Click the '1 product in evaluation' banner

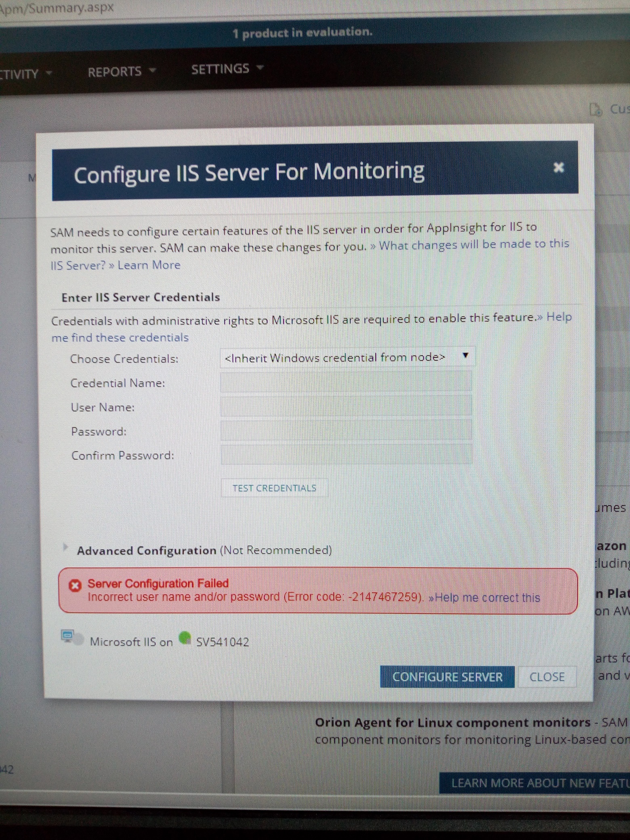coord(302,33)
